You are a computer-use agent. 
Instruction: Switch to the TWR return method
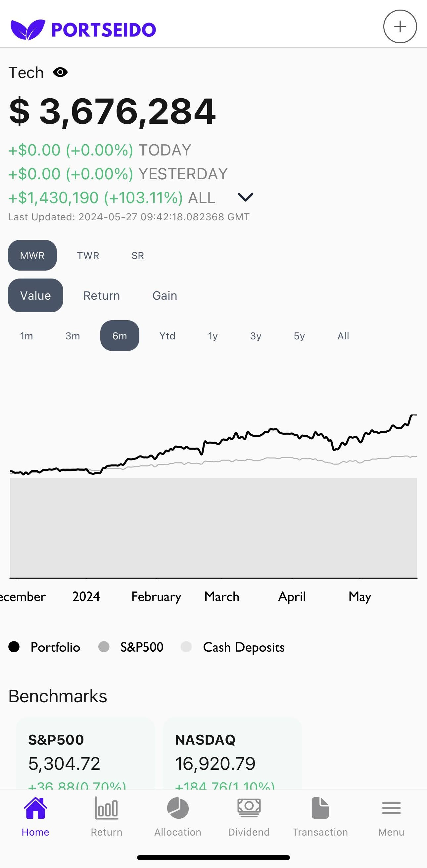click(x=88, y=255)
